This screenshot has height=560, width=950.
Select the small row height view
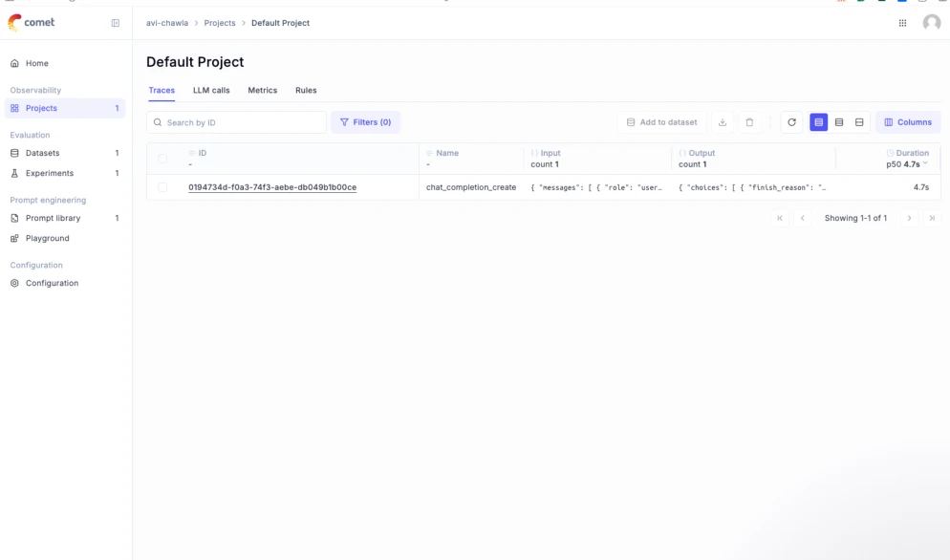click(818, 122)
